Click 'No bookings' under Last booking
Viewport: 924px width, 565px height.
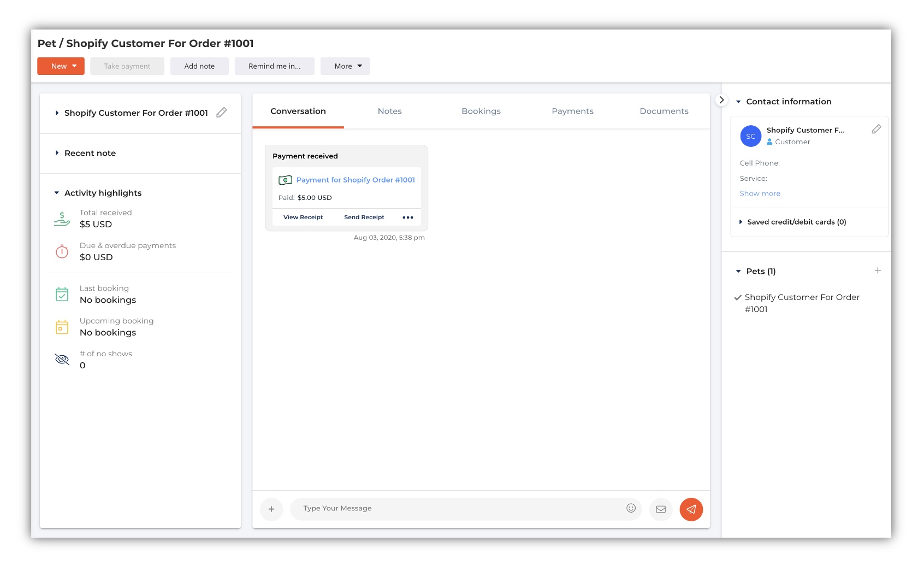tap(108, 300)
